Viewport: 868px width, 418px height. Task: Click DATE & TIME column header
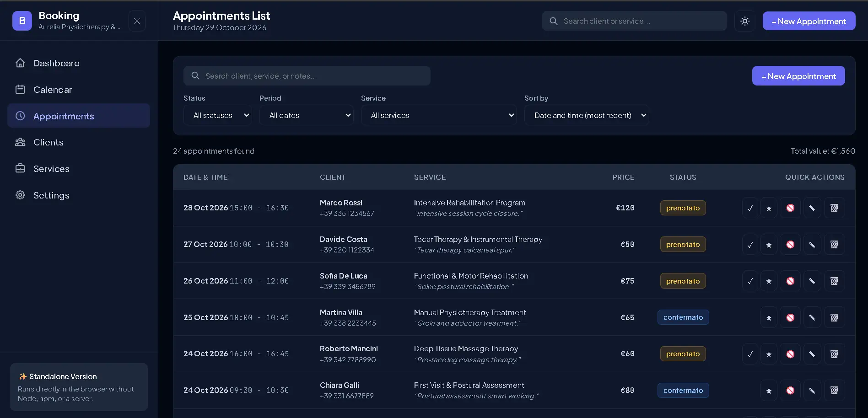tap(205, 177)
